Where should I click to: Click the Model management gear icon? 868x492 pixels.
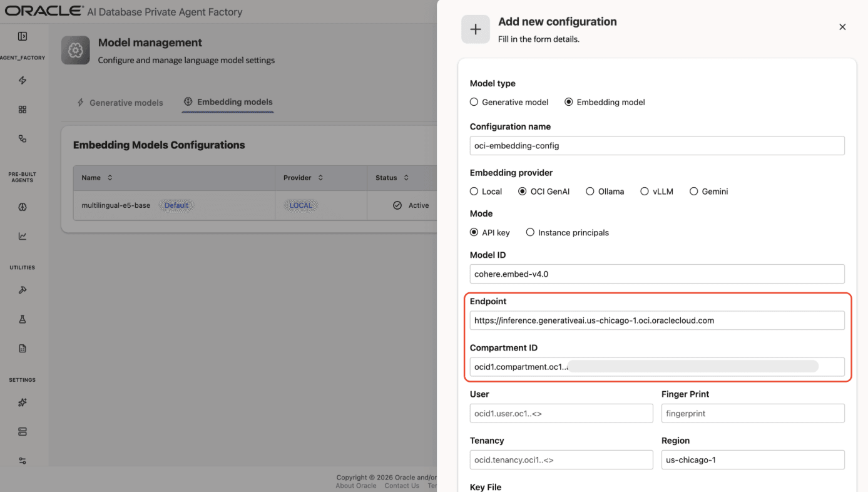pyautogui.click(x=76, y=50)
